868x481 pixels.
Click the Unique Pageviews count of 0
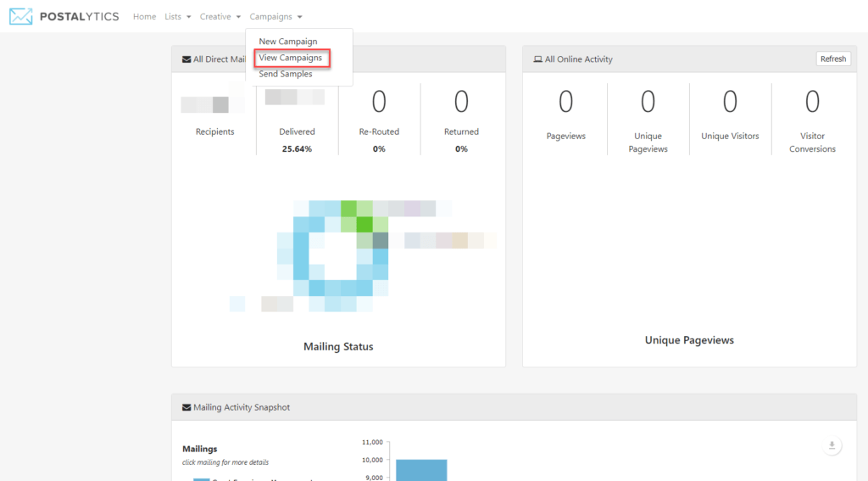648,102
